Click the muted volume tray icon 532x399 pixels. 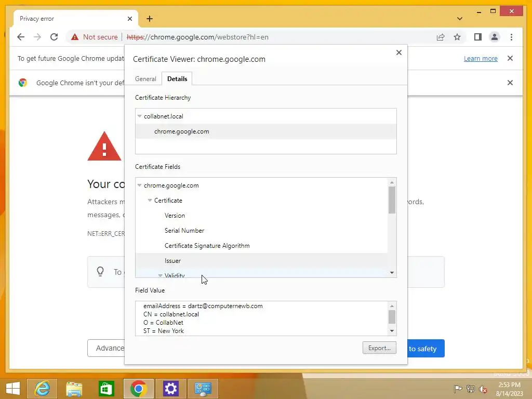pos(483,389)
